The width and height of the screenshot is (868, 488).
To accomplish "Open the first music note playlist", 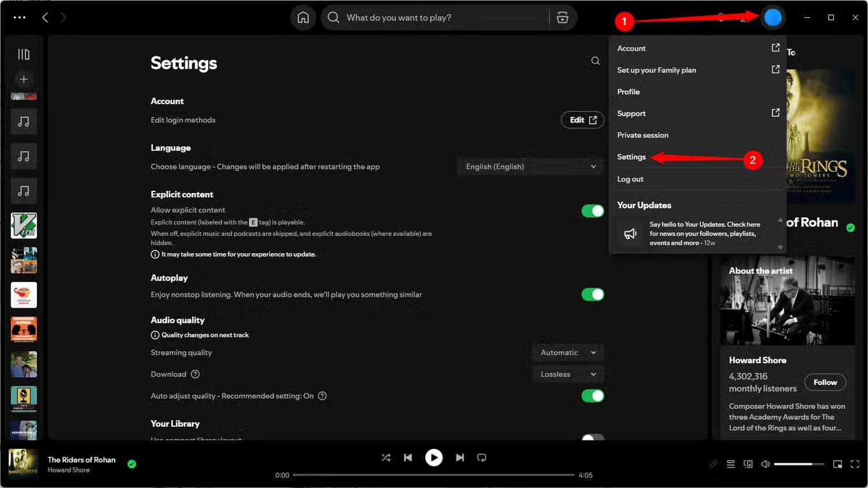I will (24, 121).
